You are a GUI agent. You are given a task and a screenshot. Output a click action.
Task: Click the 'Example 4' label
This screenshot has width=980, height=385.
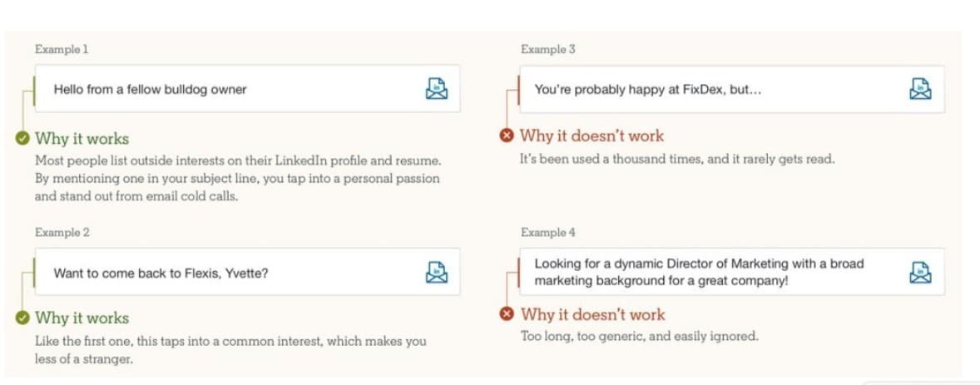point(547,233)
